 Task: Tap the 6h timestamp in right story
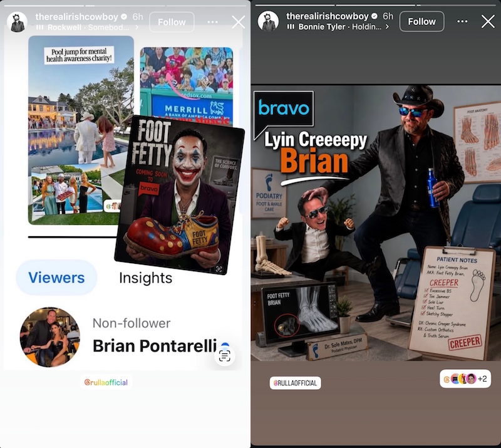coord(388,16)
